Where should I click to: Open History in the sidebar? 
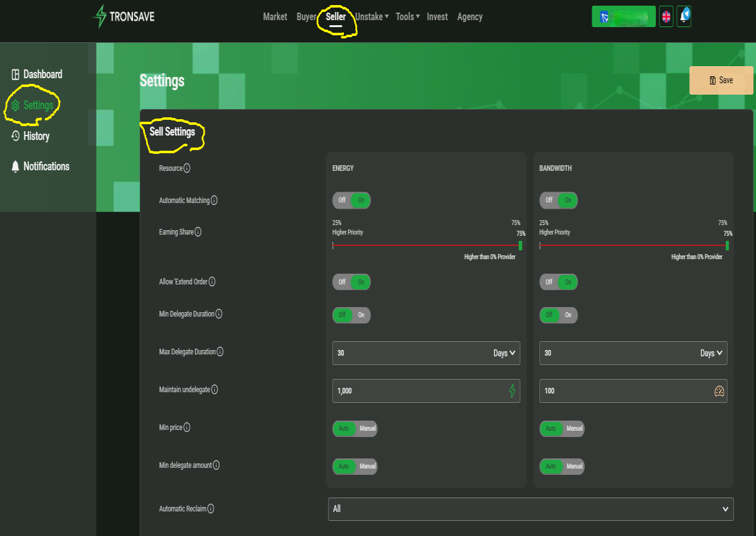click(36, 136)
